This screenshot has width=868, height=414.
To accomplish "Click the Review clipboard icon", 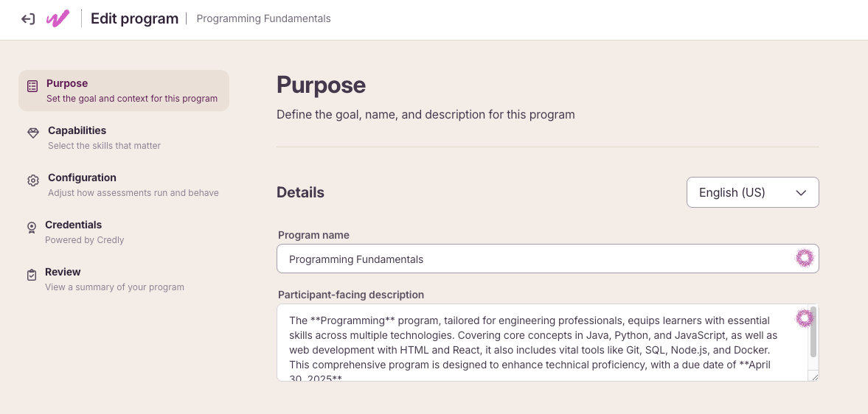I will pos(32,275).
